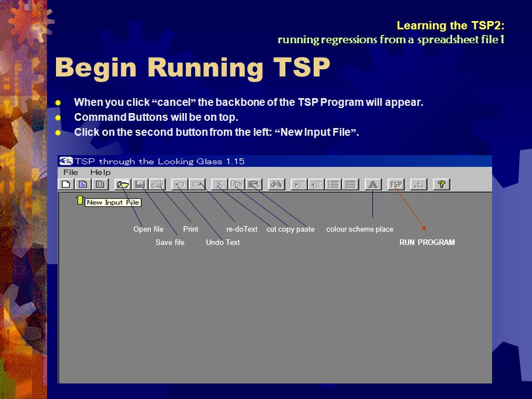
Task: Print using the printer toolbar icon
Action: (157, 184)
